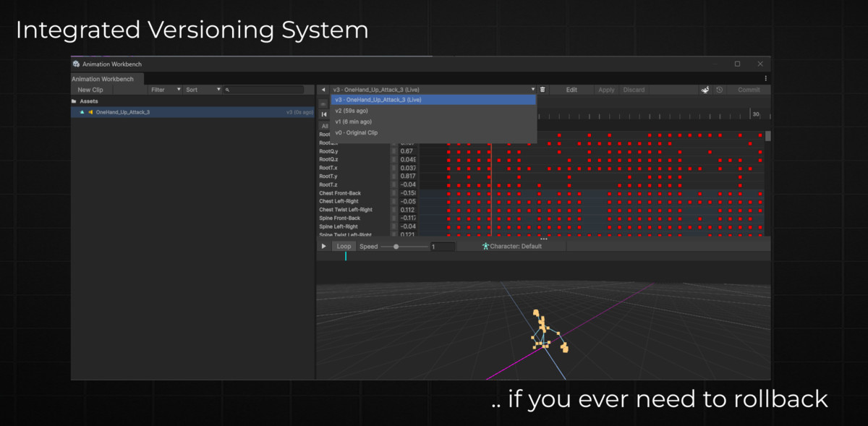Adjust the playback Speed slider
The image size is (868, 426).
(396, 246)
